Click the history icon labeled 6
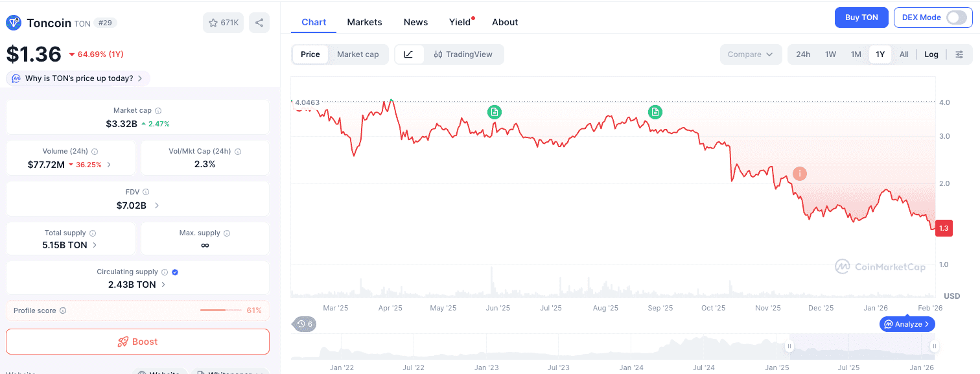 pyautogui.click(x=305, y=324)
